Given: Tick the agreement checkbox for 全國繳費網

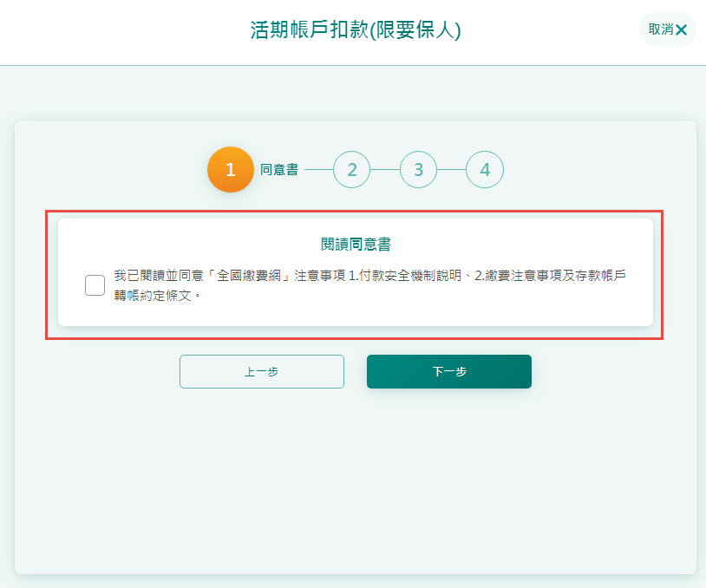Looking at the screenshot, I should (x=95, y=285).
